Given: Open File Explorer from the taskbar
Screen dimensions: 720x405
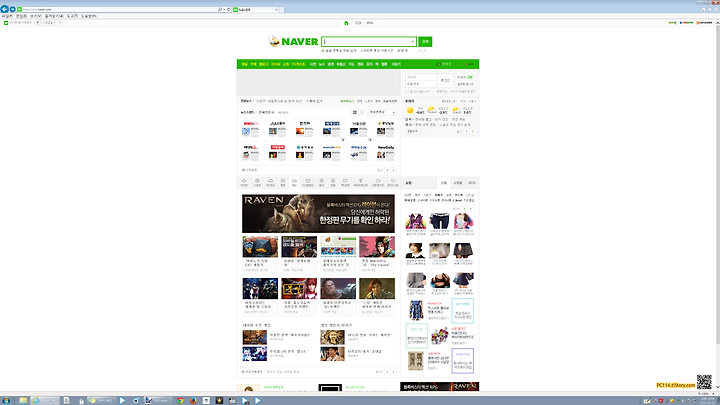Looking at the screenshot, I should pos(23,400).
